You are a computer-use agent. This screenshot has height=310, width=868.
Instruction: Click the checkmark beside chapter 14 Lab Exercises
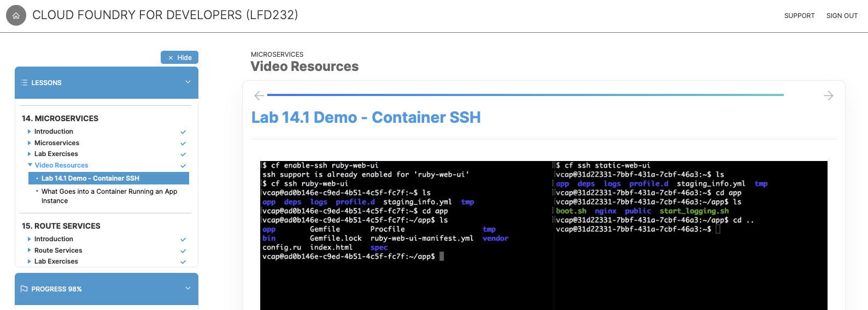coord(183,154)
